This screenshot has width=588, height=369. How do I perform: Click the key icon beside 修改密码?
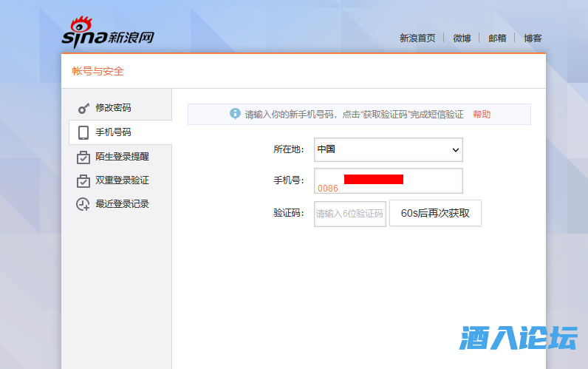(x=83, y=108)
